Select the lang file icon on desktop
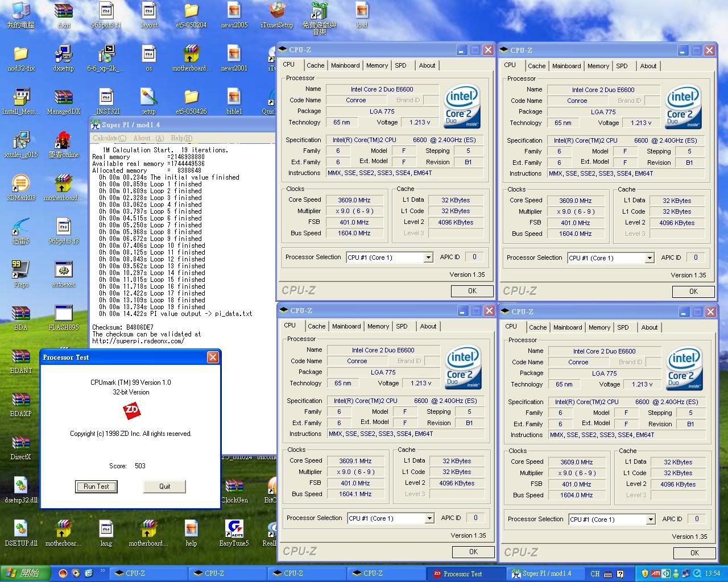 106,533
